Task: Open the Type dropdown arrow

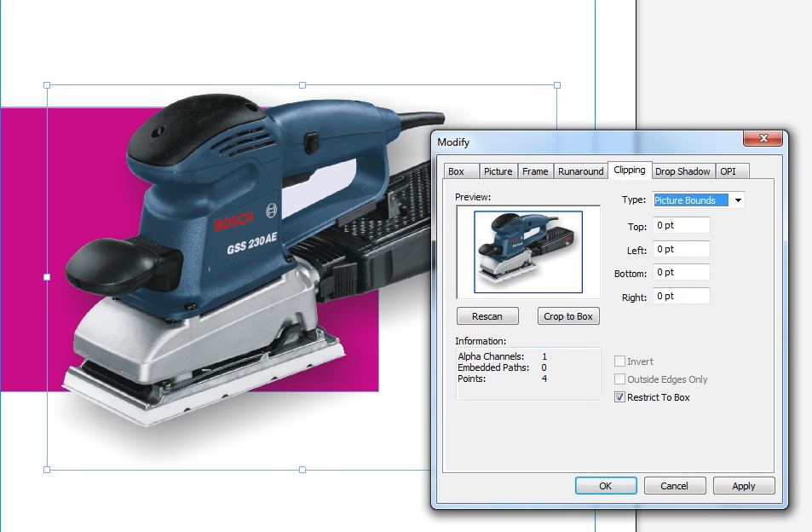Action: pyautogui.click(x=737, y=200)
